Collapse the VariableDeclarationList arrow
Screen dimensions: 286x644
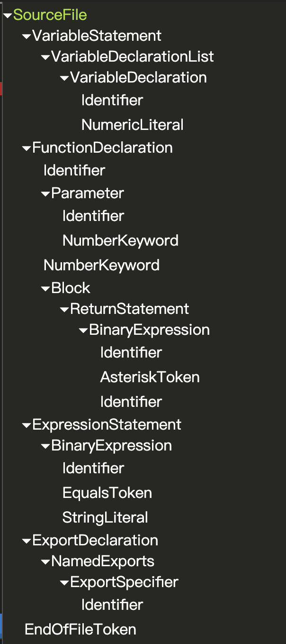coord(45,57)
